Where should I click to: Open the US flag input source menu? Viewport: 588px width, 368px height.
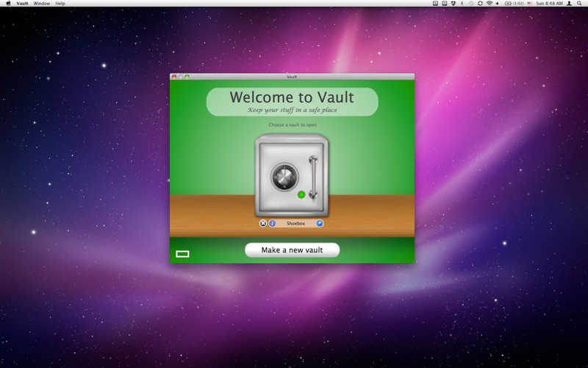click(x=530, y=4)
